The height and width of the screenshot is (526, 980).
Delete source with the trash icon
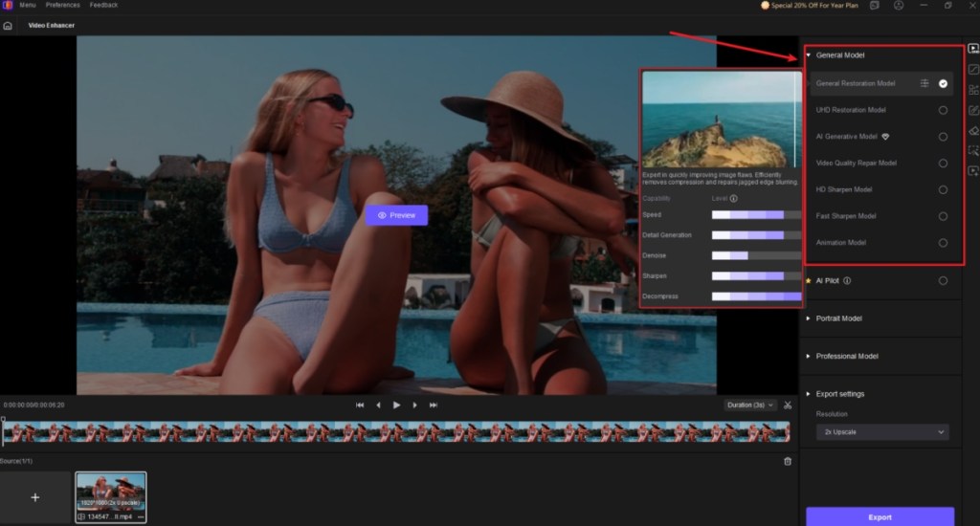pos(788,461)
